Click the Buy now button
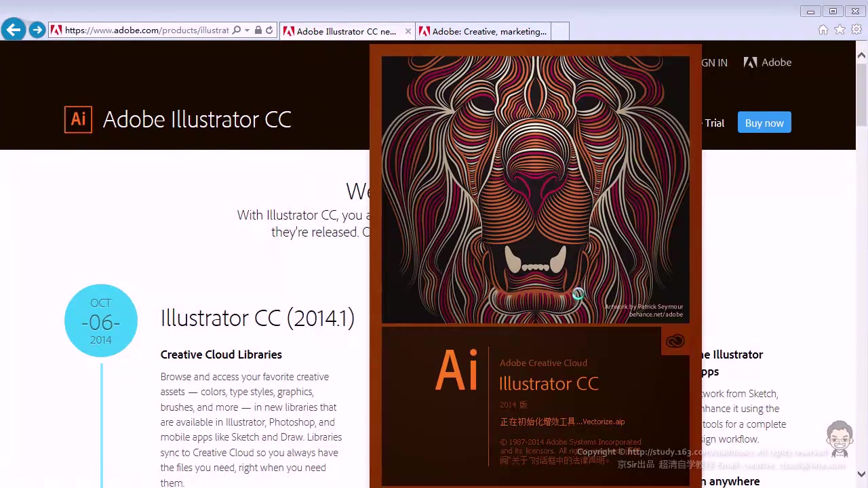 click(x=764, y=123)
